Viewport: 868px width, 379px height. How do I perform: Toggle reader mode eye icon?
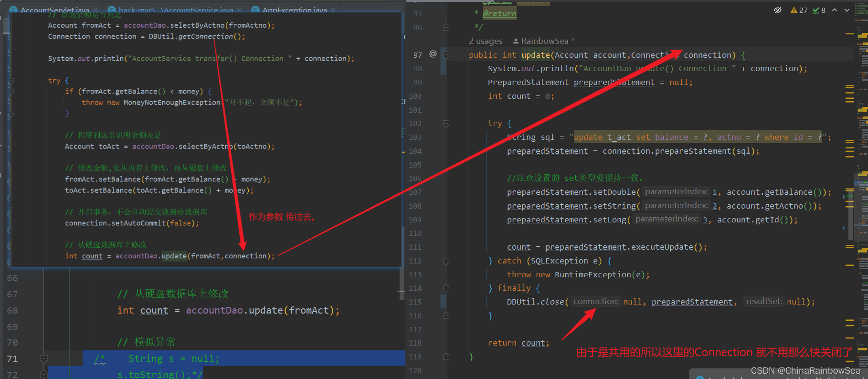click(x=778, y=10)
